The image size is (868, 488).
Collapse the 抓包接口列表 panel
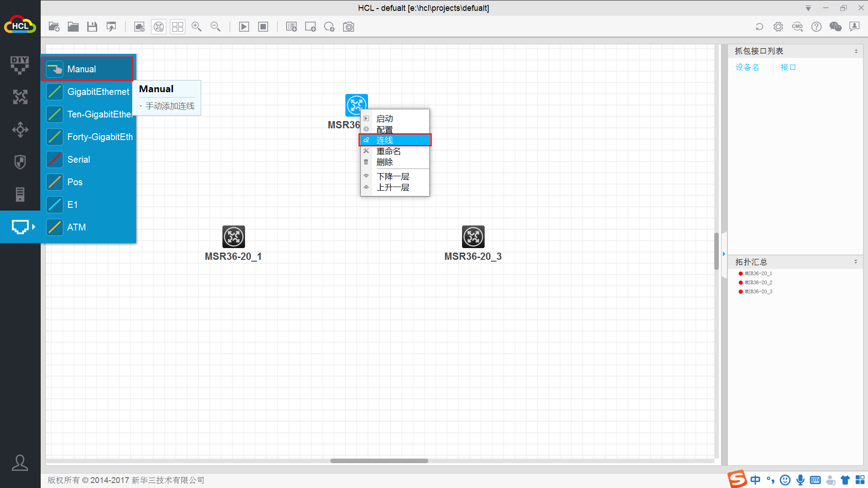click(856, 51)
